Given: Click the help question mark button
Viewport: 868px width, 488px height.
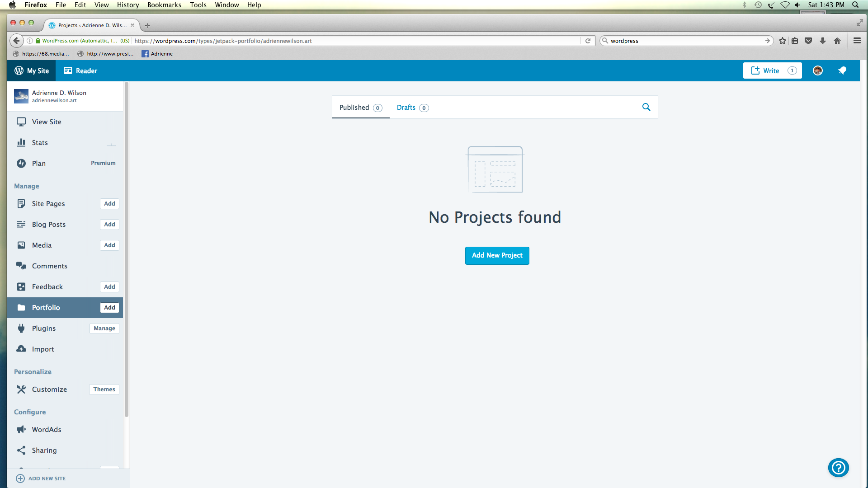Looking at the screenshot, I should (838, 468).
